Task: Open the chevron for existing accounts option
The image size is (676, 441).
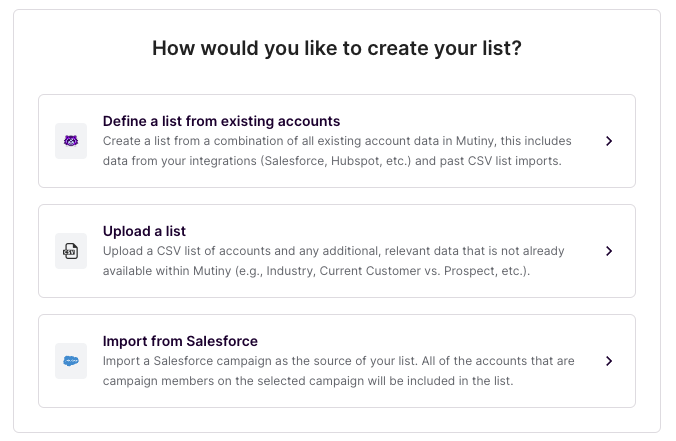Action: (609, 141)
